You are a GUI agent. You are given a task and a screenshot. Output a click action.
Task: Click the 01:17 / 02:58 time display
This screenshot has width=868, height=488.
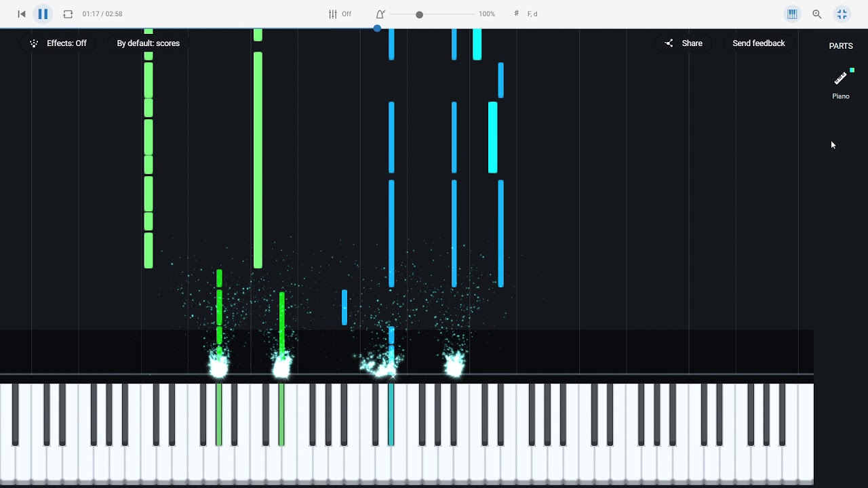pos(102,14)
